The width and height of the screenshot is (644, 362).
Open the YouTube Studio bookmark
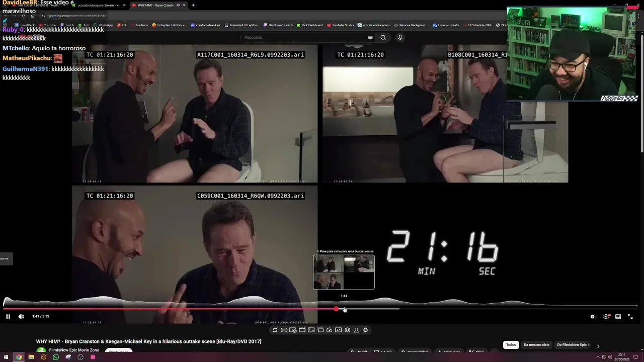coord(340,25)
